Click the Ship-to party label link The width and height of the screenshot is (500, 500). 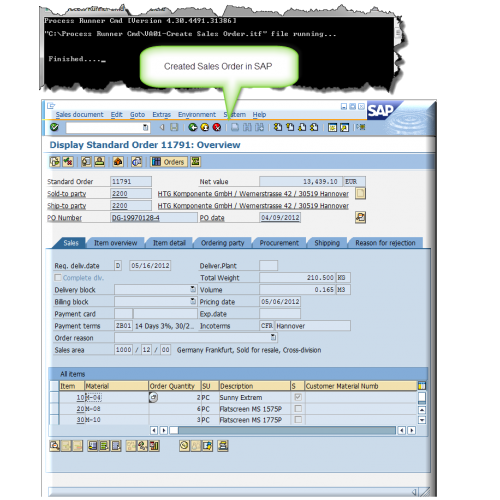click(67, 206)
